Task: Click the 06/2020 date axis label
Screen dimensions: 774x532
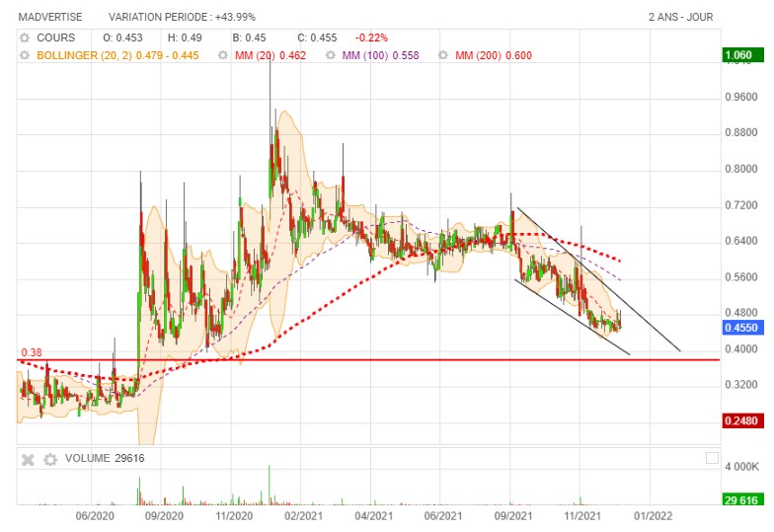Action: (95, 516)
